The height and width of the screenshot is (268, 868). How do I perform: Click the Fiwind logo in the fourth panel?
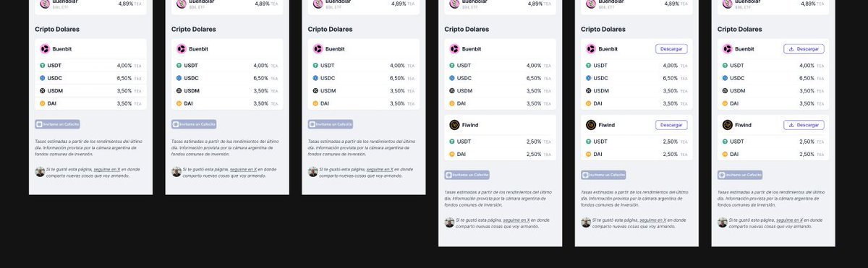coord(454,125)
